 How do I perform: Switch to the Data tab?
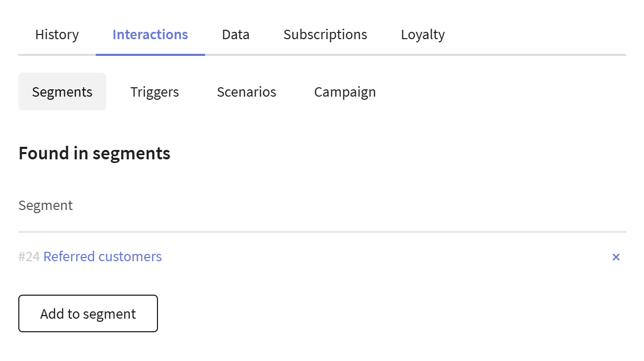[x=235, y=35]
